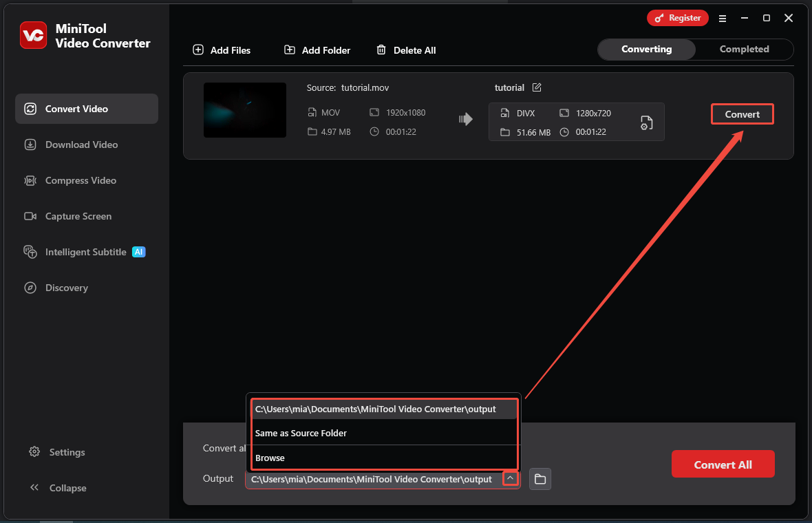The image size is (812, 523).
Task: Open the hamburger menu near Register
Action: 722,18
